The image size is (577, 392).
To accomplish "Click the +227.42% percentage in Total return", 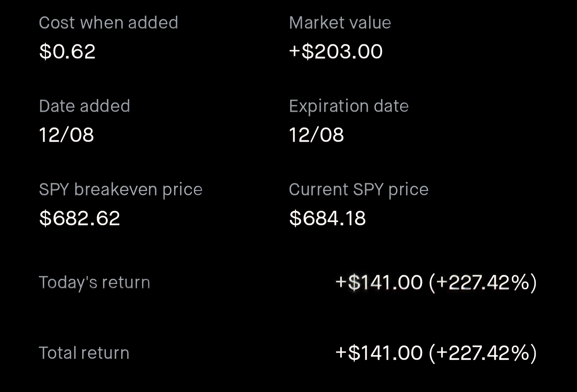I will coord(483,353).
